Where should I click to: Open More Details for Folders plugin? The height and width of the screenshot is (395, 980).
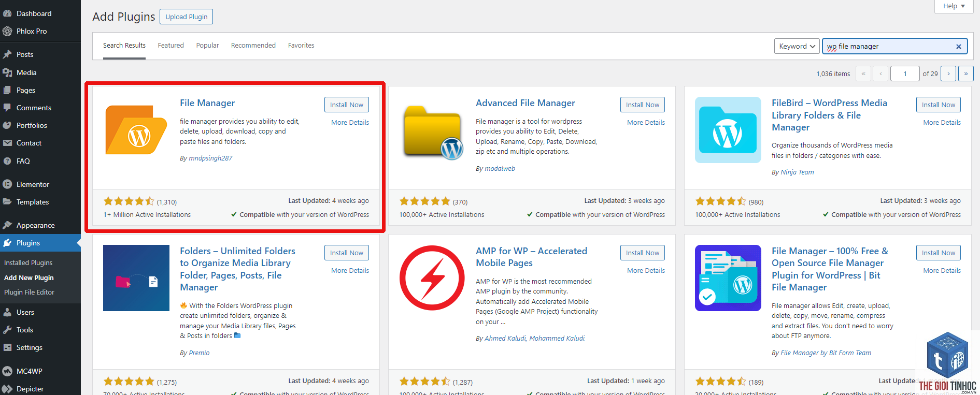350,271
